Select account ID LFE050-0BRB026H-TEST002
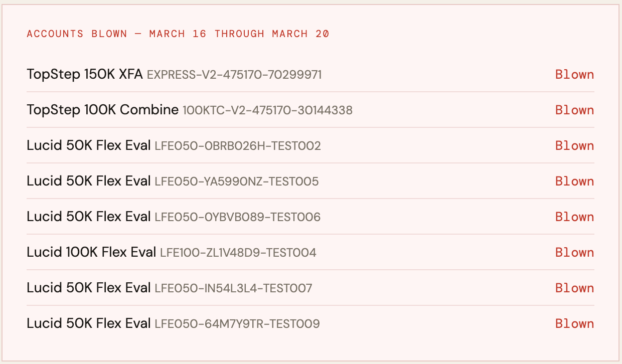 coord(238,146)
